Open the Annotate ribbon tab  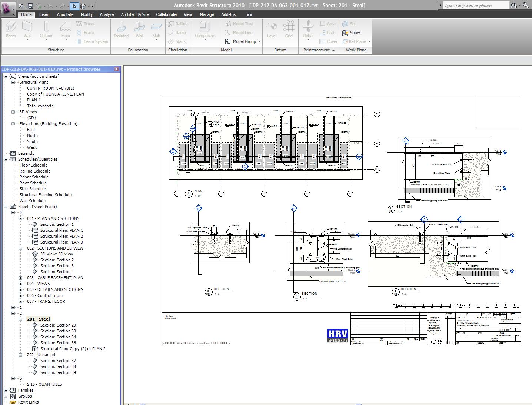point(65,14)
